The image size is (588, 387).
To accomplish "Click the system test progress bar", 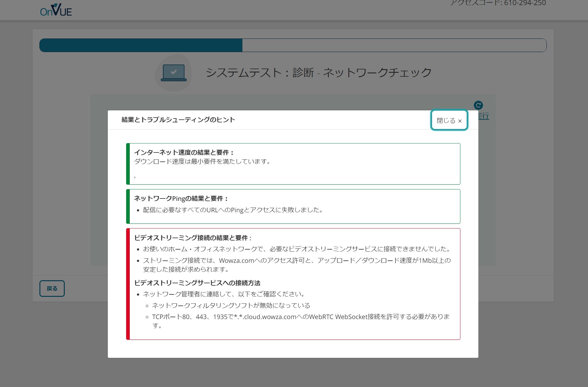I will click(293, 45).
